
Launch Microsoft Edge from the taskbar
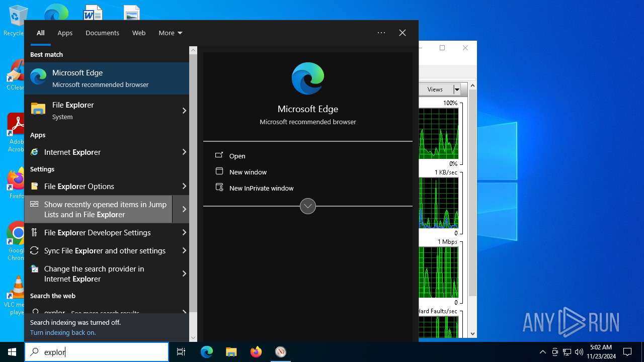pyautogui.click(x=207, y=352)
